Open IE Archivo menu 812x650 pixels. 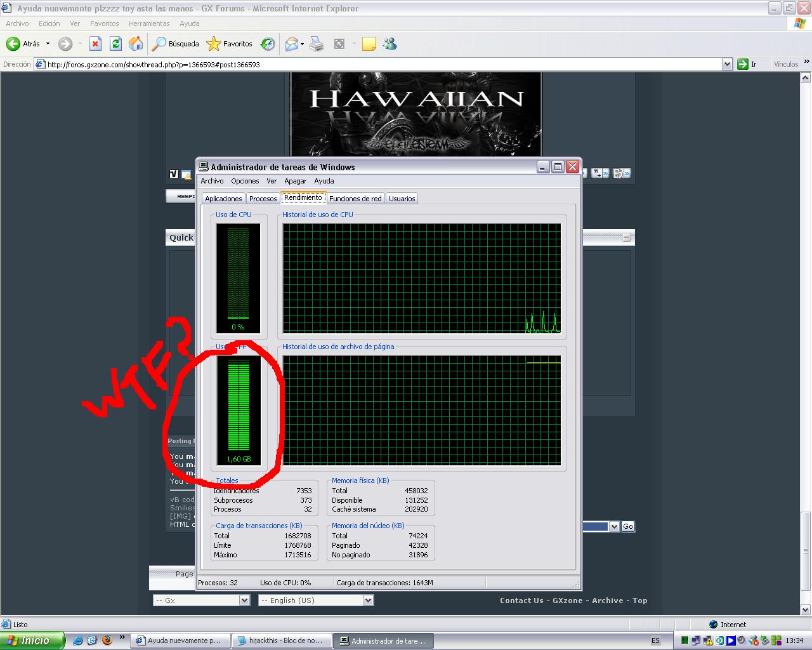coord(17,23)
